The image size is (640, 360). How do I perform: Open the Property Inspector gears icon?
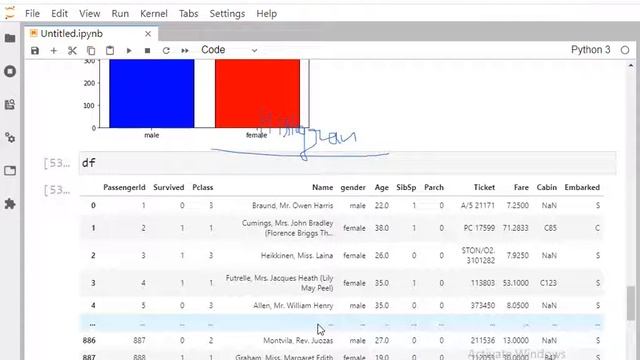10,138
